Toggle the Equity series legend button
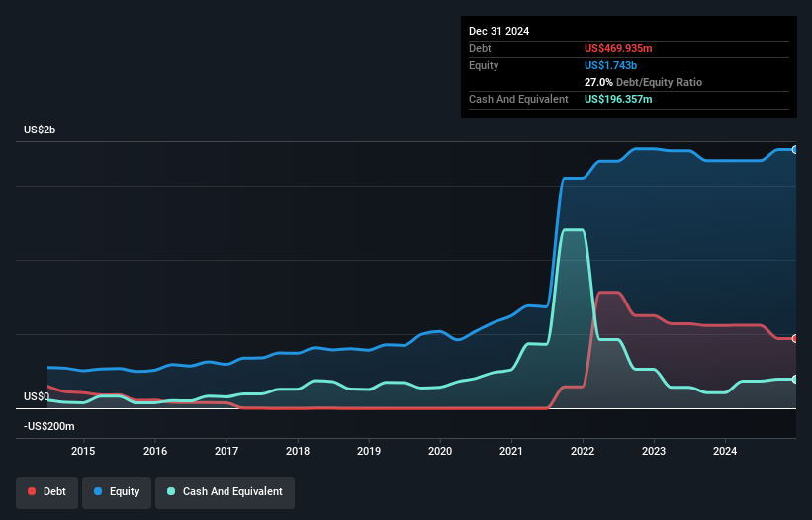The width and height of the screenshot is (812, 520). [117, 492]
